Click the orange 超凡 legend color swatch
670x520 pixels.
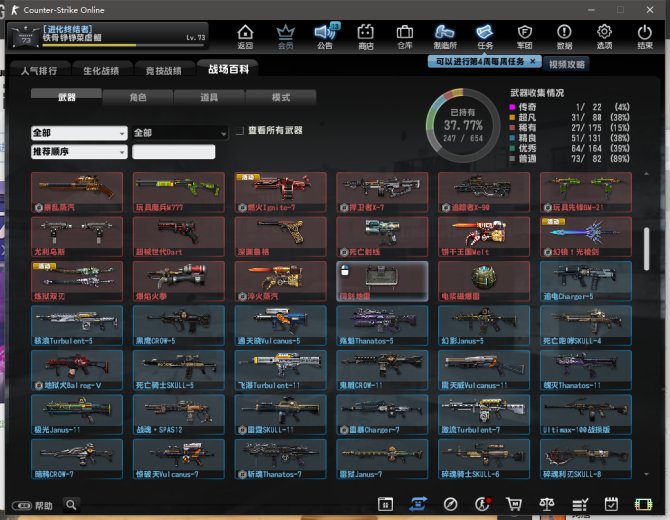tap(512, 117)
